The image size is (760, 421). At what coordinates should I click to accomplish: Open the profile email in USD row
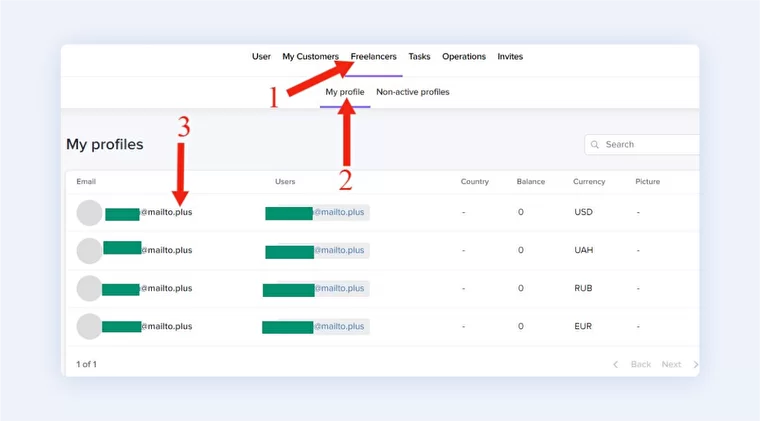tap(149, 213)
